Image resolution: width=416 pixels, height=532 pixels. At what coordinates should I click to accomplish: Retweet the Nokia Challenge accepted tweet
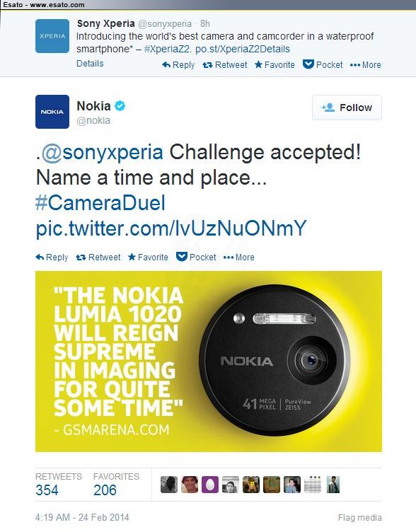pos(98,258)
